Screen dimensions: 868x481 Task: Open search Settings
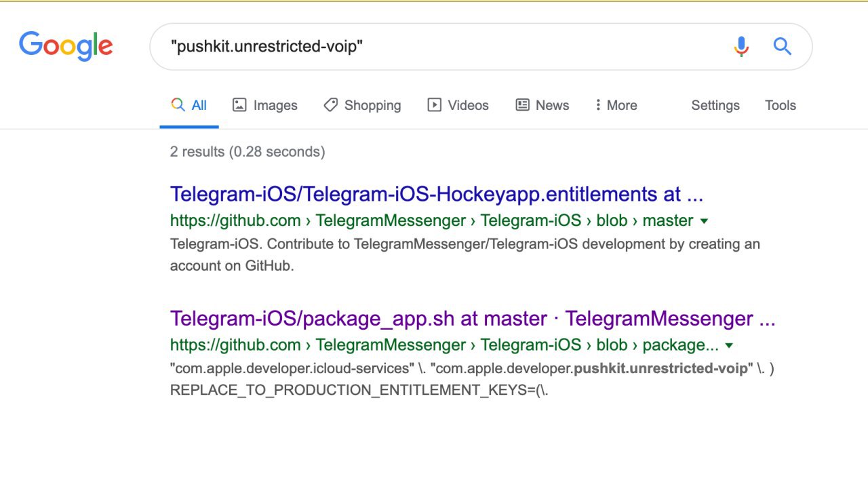tap(715, 105)
